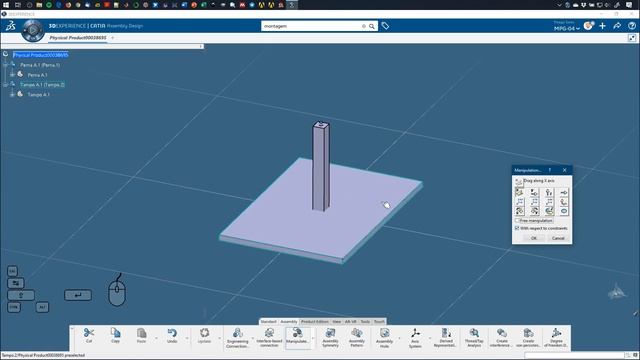Viewport: 640px width, 360px height.
Task: Expand the Tampa A.1 representation node
Action: pos(12,94)
